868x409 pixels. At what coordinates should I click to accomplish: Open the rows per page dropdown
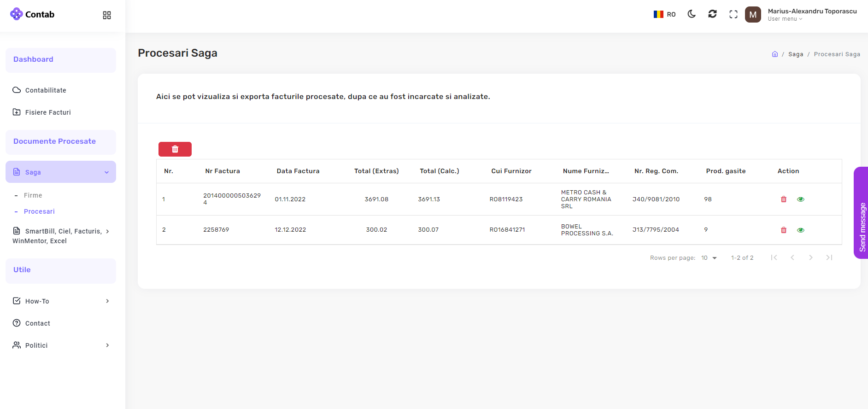(709, 258)
